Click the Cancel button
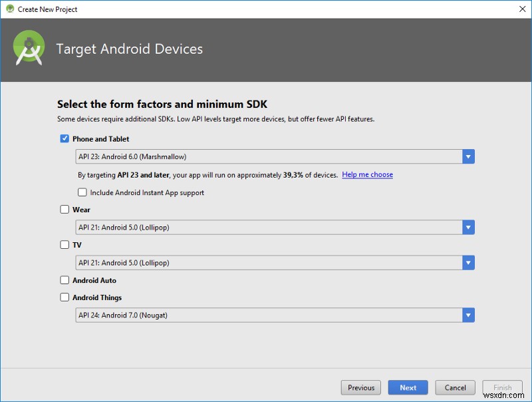Viewport: 532px width, 402px height. pos(456,387)
